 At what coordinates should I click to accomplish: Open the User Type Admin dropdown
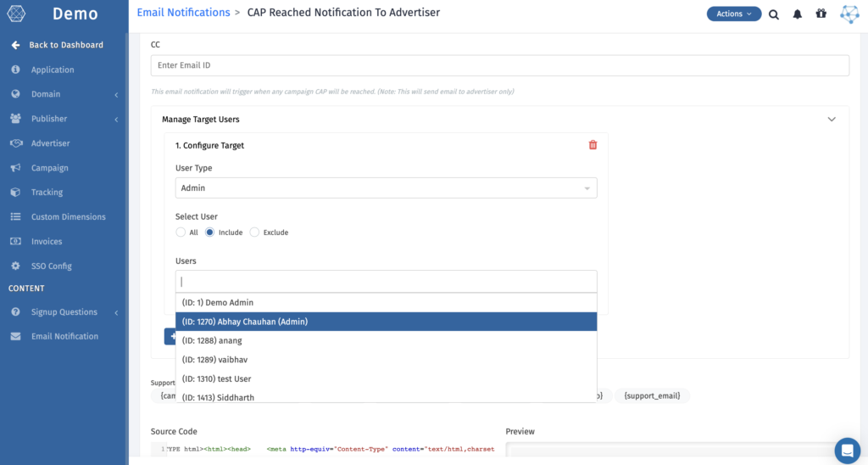click(x=386, y=188)
